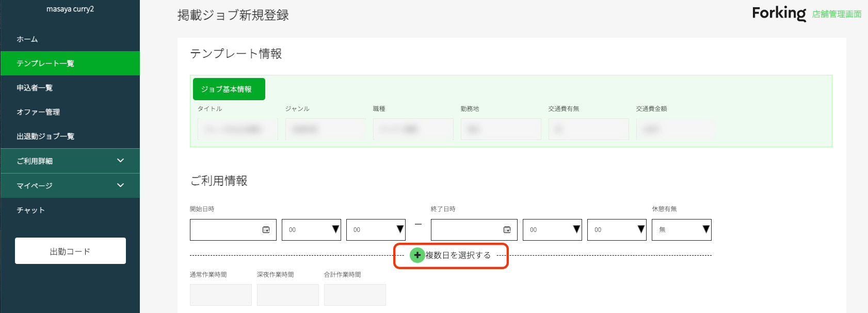Open the start time minute dropdown

point(376,230)
